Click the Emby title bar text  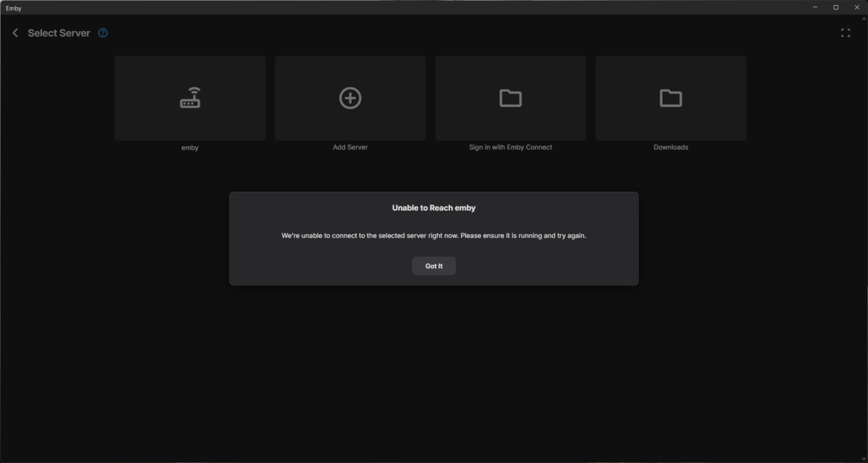point(14,8)
